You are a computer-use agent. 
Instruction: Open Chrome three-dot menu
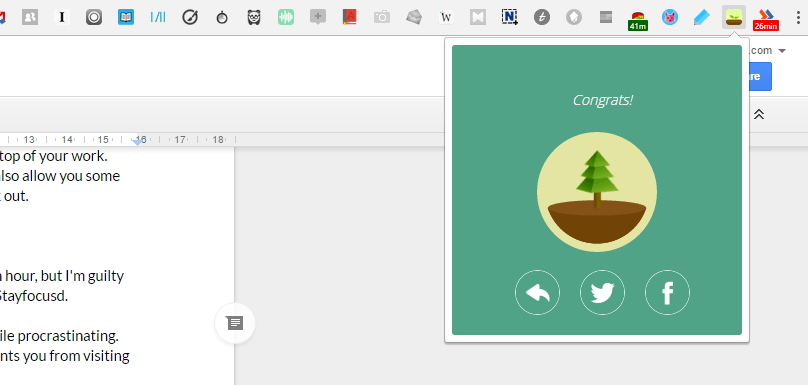tap(799, 18)
